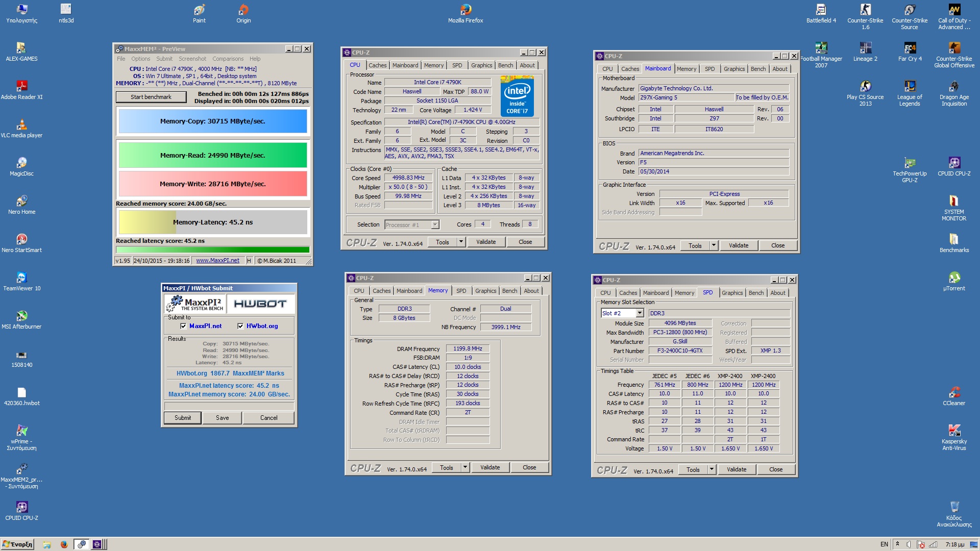Open the Options menu in MaxxMEM
Image resolution: width=980 pixels, height=551 pixels.
pyautogui.click(x=140, y=59)
